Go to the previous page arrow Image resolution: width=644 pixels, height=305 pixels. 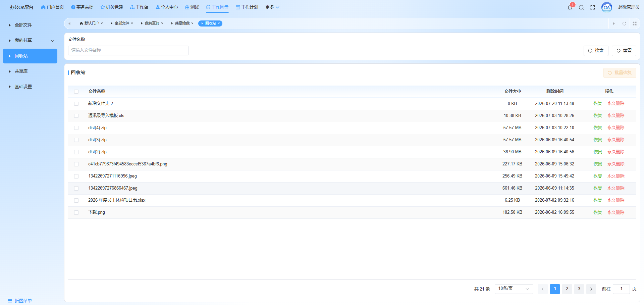point(543,289)
